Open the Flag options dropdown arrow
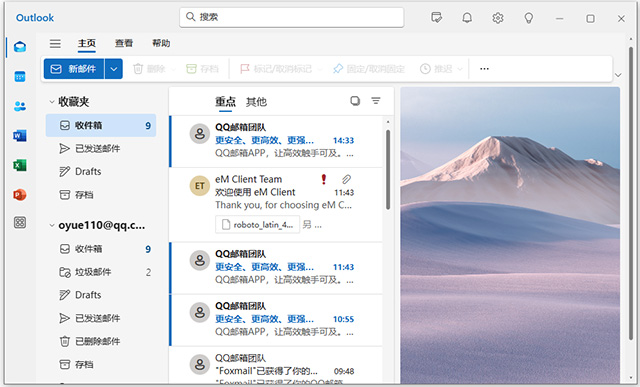This screenshot has width=640, height=387. point(320,69)
